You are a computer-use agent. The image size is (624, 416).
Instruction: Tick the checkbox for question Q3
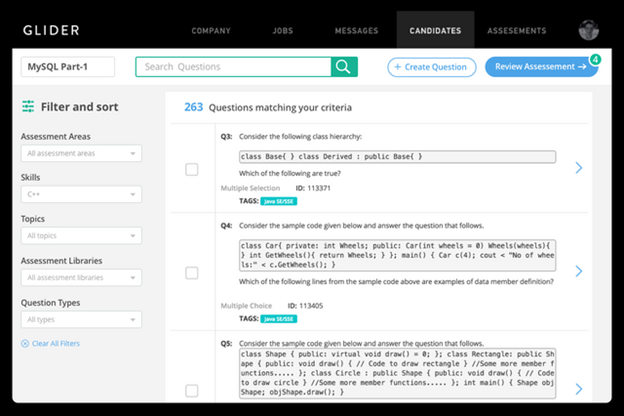point(191,169)
